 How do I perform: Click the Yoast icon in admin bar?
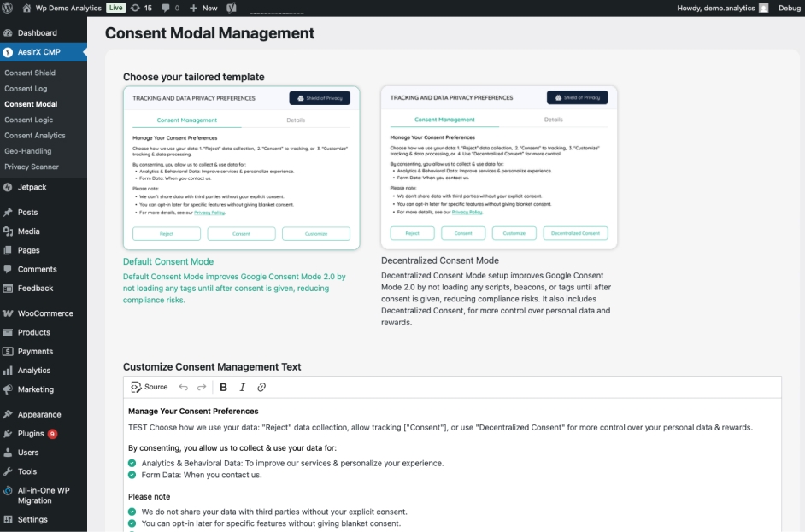(232, 8)
